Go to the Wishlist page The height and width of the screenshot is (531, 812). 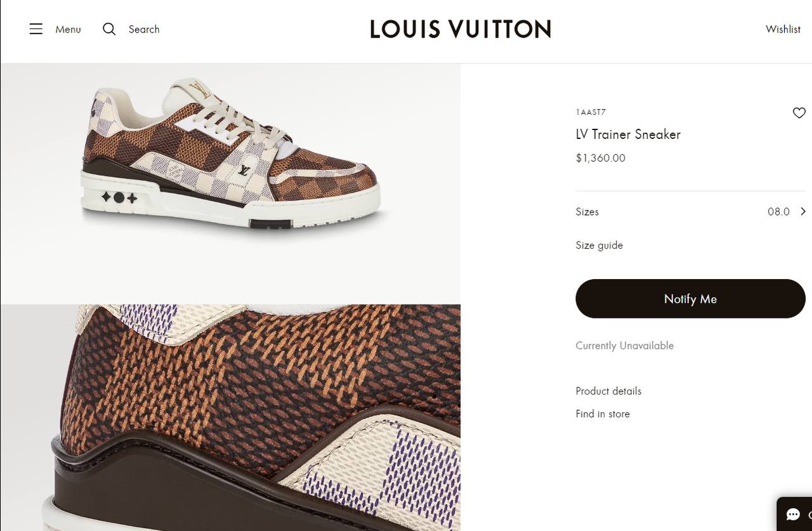pos(783,29)
